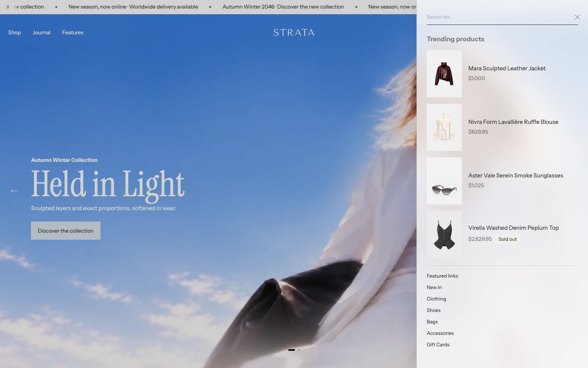This screenshot has width=588, height=368.
Task: Open the Shoes featured link
Action: 434,310
